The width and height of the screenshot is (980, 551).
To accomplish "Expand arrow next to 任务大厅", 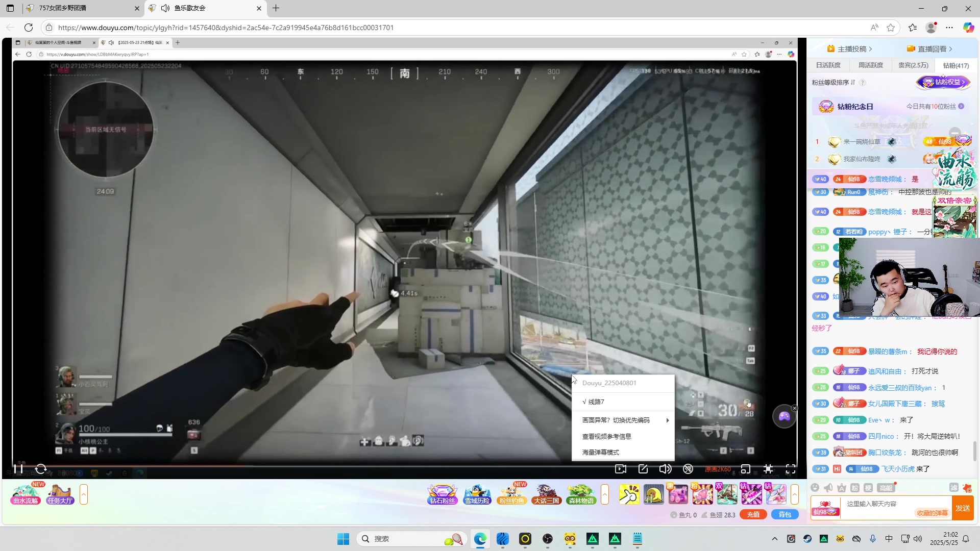I will point(84,494).
